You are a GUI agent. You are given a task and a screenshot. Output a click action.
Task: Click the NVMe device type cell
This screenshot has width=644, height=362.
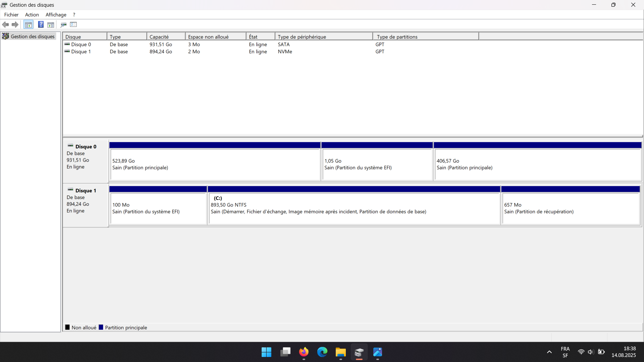click(285, 51)
